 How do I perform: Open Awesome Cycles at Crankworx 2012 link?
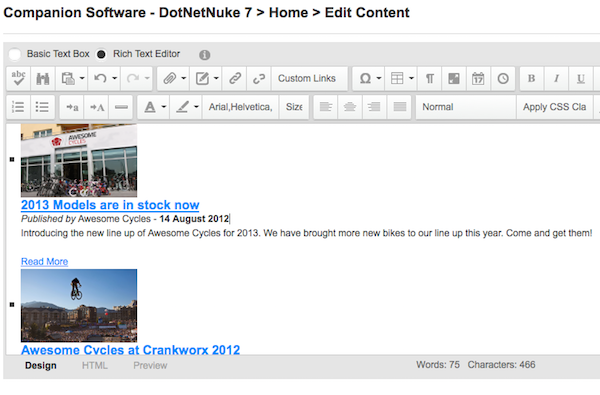(130, 349)
